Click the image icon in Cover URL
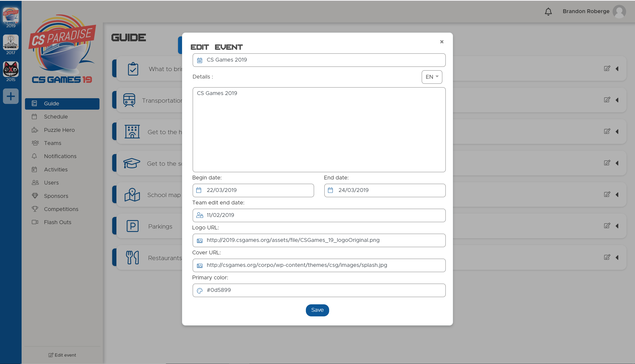The image size is (635, 364). pos(200,266)
